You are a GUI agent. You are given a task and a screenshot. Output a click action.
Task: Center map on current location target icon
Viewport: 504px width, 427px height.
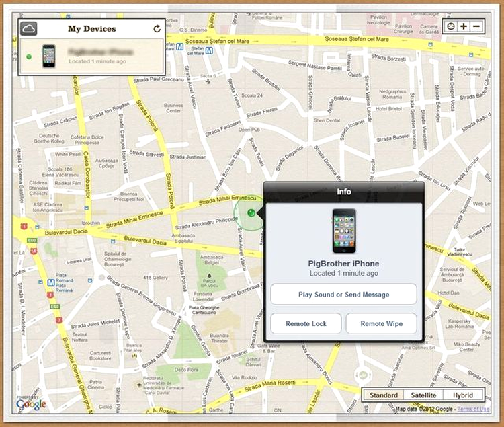(451, 26)
